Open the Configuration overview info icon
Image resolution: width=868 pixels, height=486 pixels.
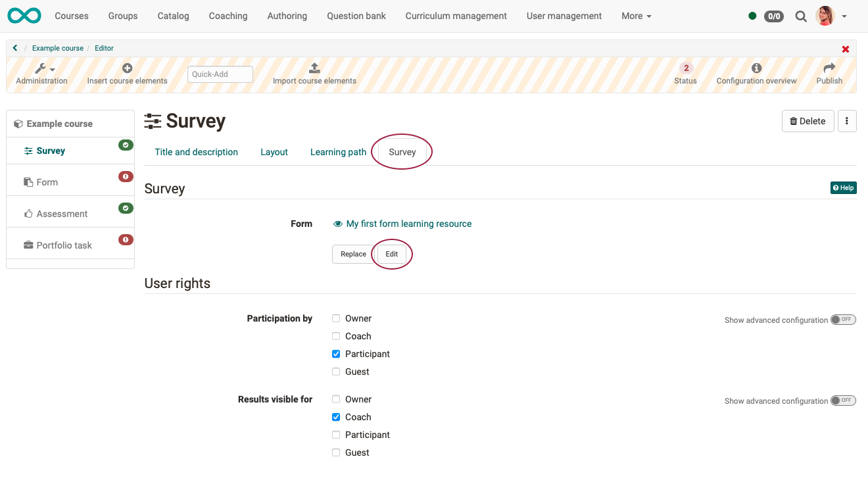pyautogui.click(x=756, y=67)
